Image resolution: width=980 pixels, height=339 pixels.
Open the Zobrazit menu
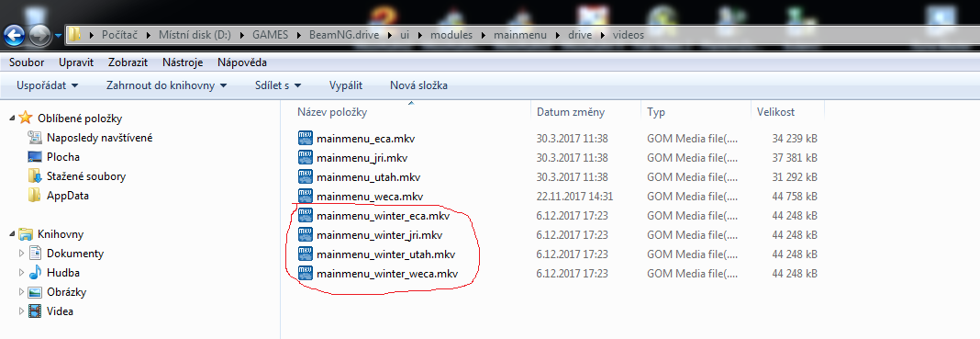[x=128, y=62]
